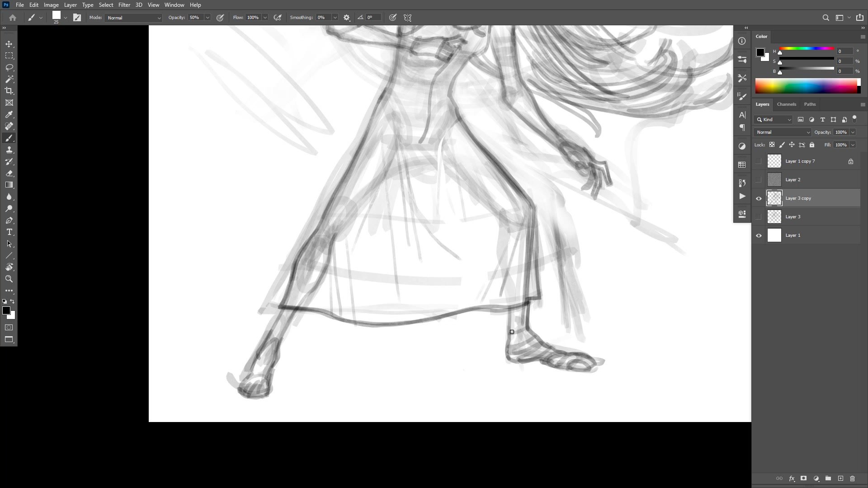Expand the layer blend mode Normal dropdown
868x488 pixels.
pyautogui.click(x=783, y=132)
